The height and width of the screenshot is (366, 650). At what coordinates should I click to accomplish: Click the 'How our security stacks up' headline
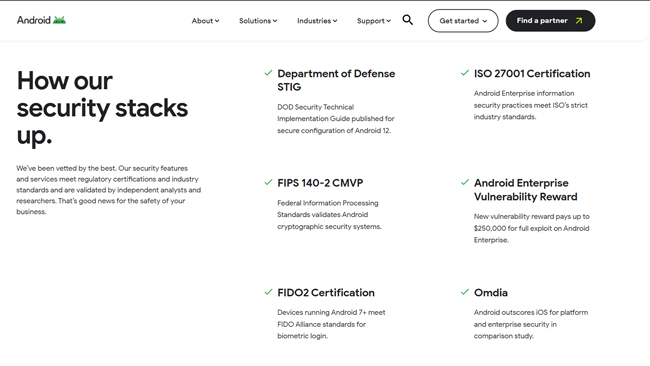[x=102, y=108]
